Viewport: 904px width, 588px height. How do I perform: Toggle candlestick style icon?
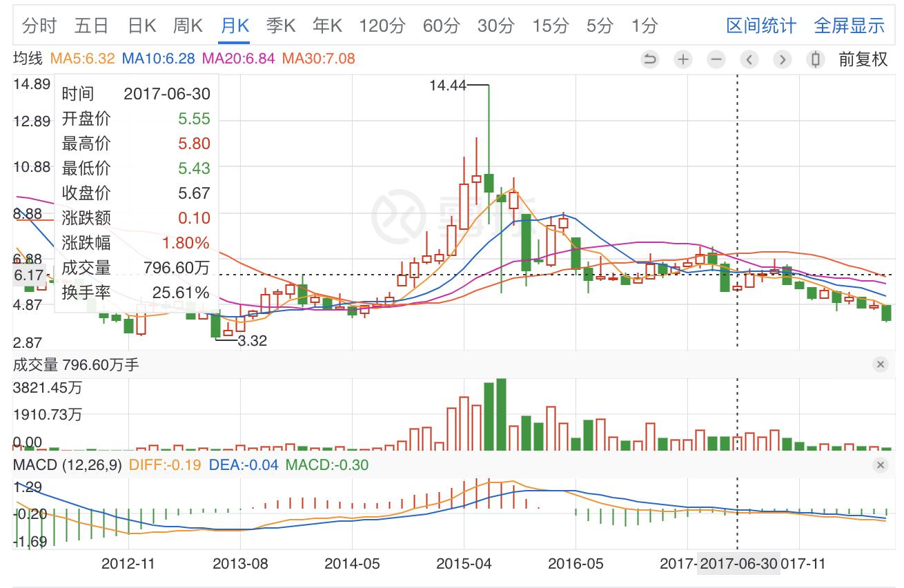click(x=815, y=59)
